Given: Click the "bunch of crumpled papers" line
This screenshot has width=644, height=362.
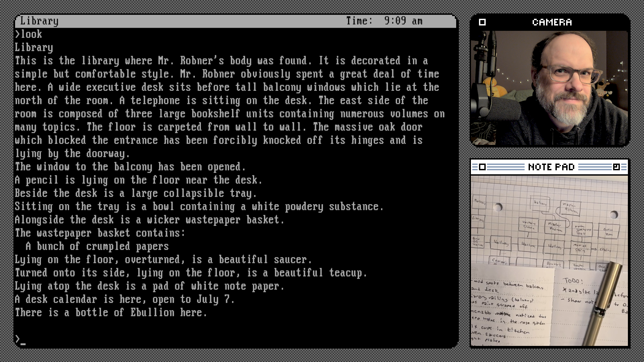Looking at the screenshot, I should (97, 246).
